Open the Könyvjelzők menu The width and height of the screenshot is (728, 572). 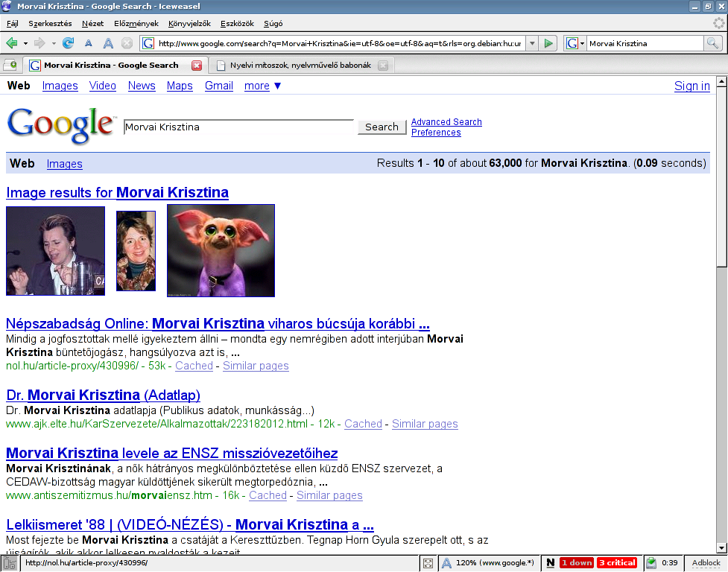coord(189,23)
